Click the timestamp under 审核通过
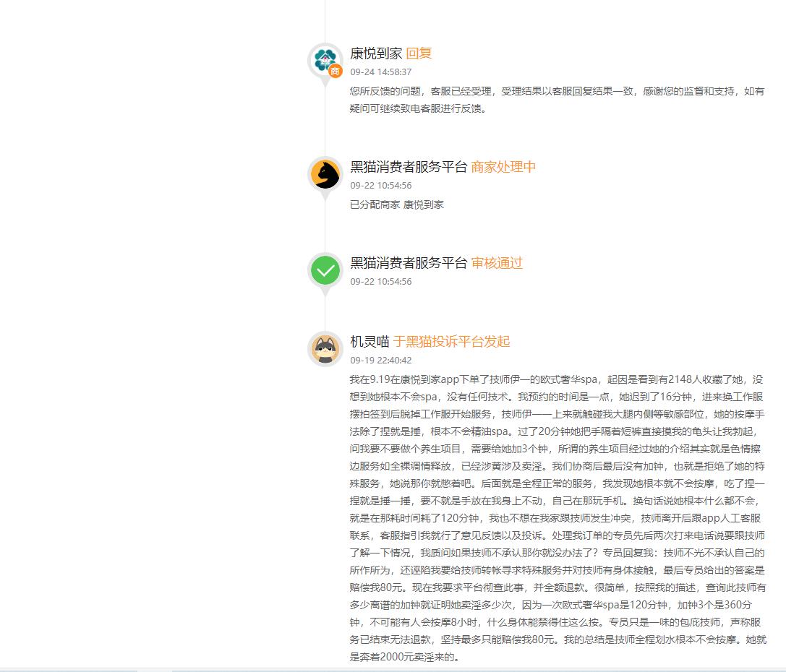 tap(381, 282)
